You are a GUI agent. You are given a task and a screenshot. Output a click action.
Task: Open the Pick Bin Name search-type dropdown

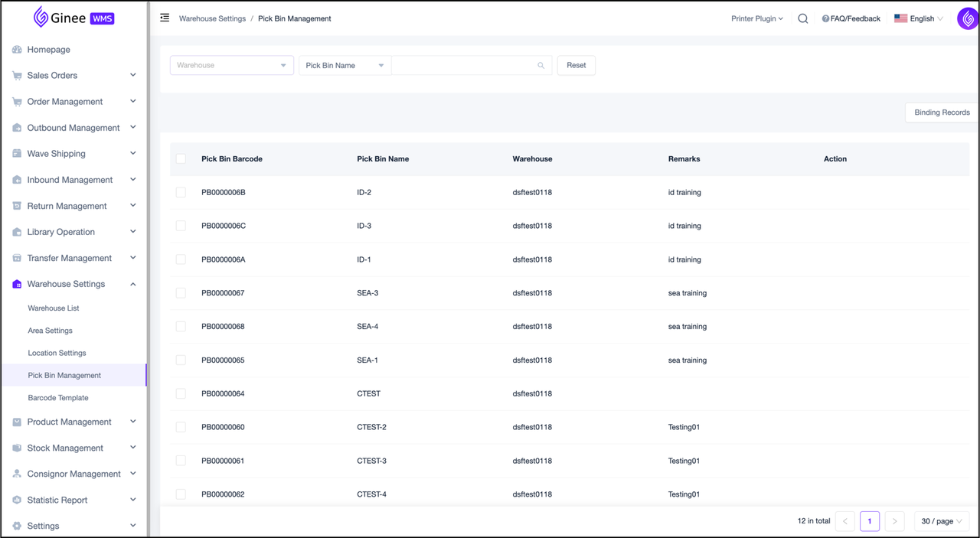click(x=345, y=66)
